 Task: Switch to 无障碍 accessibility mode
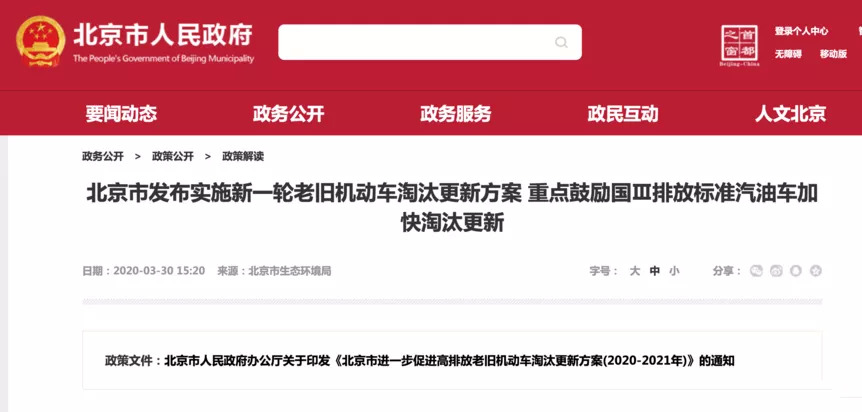(788, 54)
